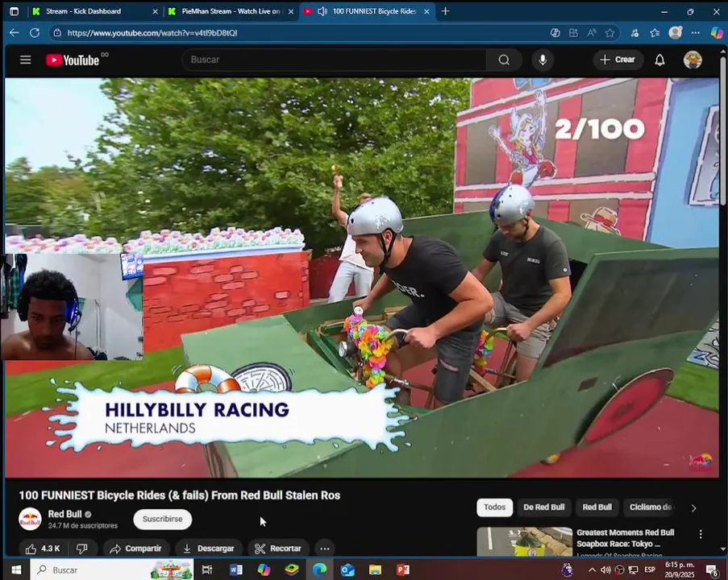Show more filter chips with arrow
Image resolution: width=728 pixels, height=580 pixels.
693,508
